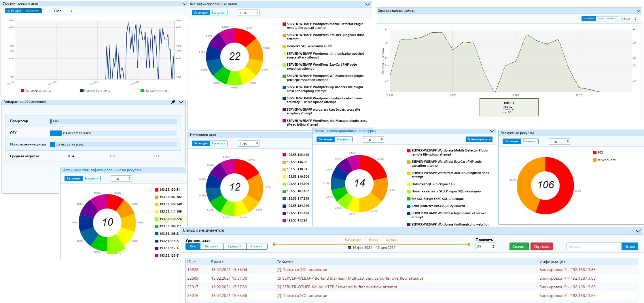Open the 1 час dropdown in Атакуемые ресурсы
The width and height of the screenshot is (644, 303).
pyautogui.click(x=559, y=141)
